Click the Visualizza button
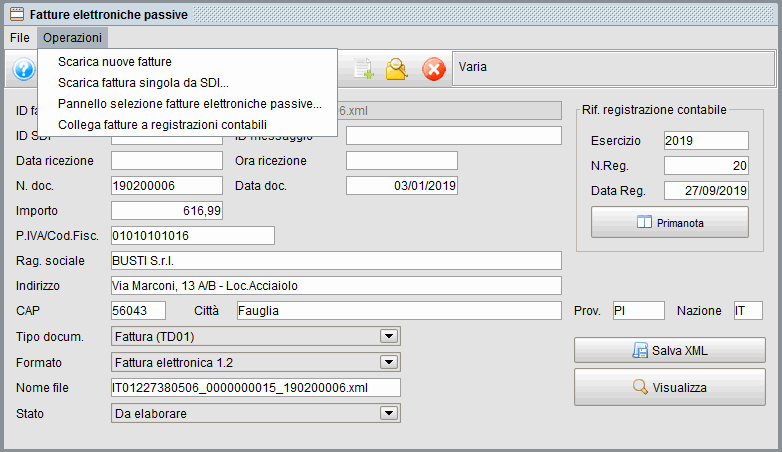Screen dimensions: 782x452 click(669, 387)
